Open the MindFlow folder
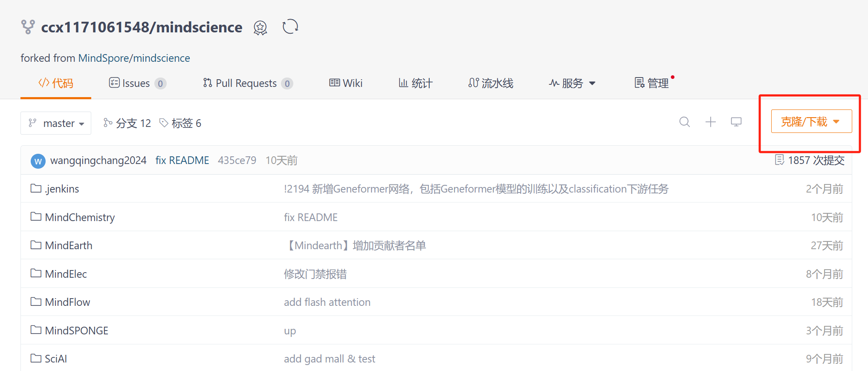This screenshot has width=868, height=371. point(67,302)
